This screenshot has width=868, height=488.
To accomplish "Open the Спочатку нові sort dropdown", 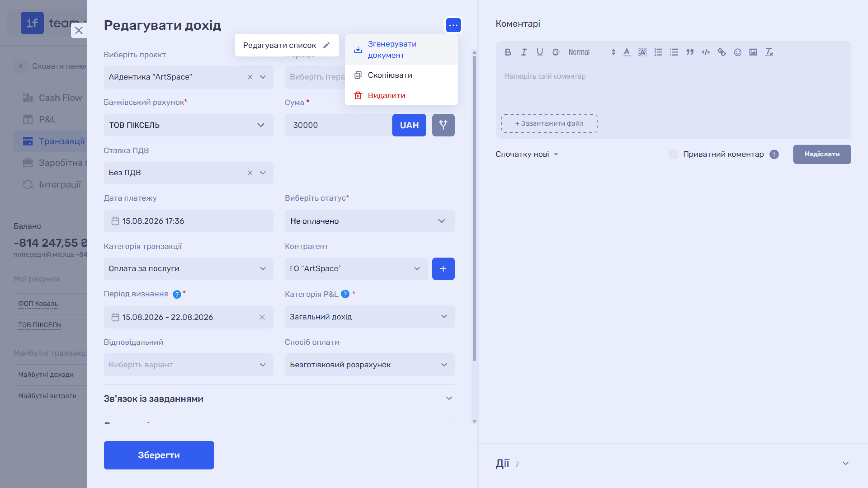I will pyautogui.click(x=527, y=154).
